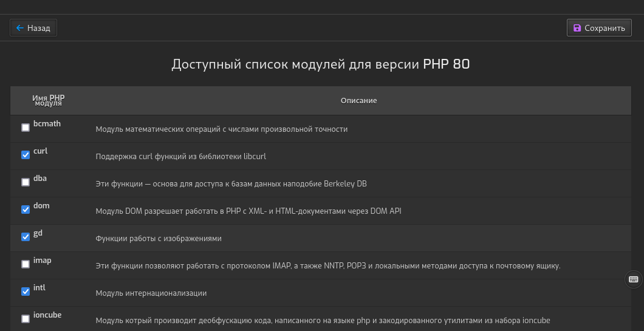The image size is (644, 331).
Task: Click the PHP 80 page heading
Action: click(321, 64)
